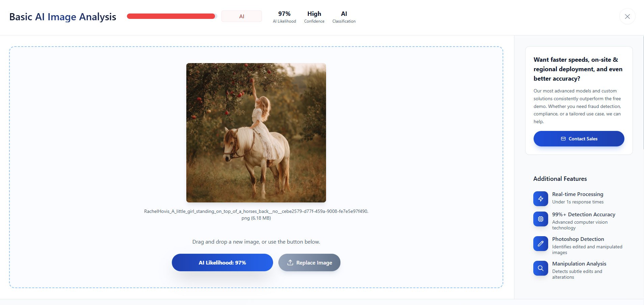Click the RachelHovis PNG file name
The height and width of the screenshot is (305, 644).
coord(256,215)
